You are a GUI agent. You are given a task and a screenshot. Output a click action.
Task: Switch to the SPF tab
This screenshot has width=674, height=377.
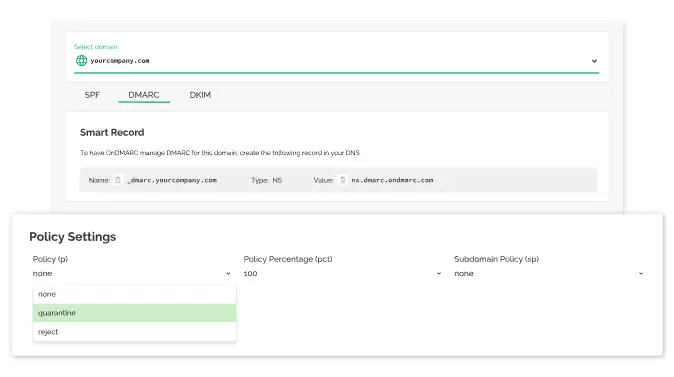click(92, 95)
